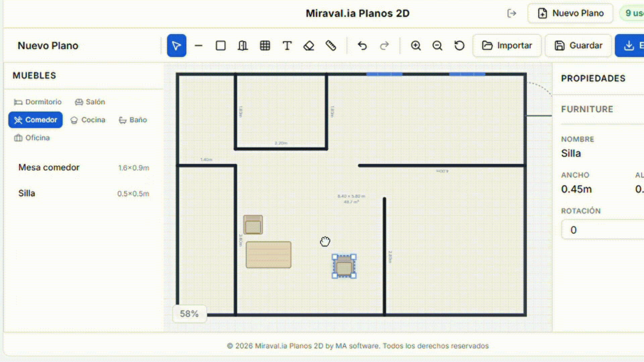Switch to Salón furniture category

[90, 102]
